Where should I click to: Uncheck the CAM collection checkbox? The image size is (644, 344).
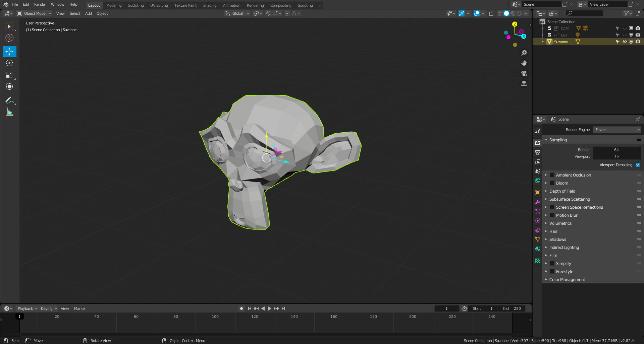(x=549, y=28)
